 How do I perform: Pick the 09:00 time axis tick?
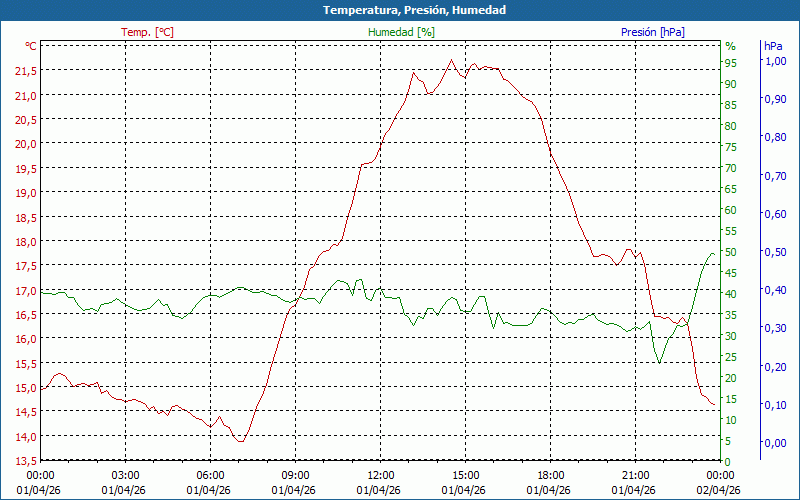[295, 475]
